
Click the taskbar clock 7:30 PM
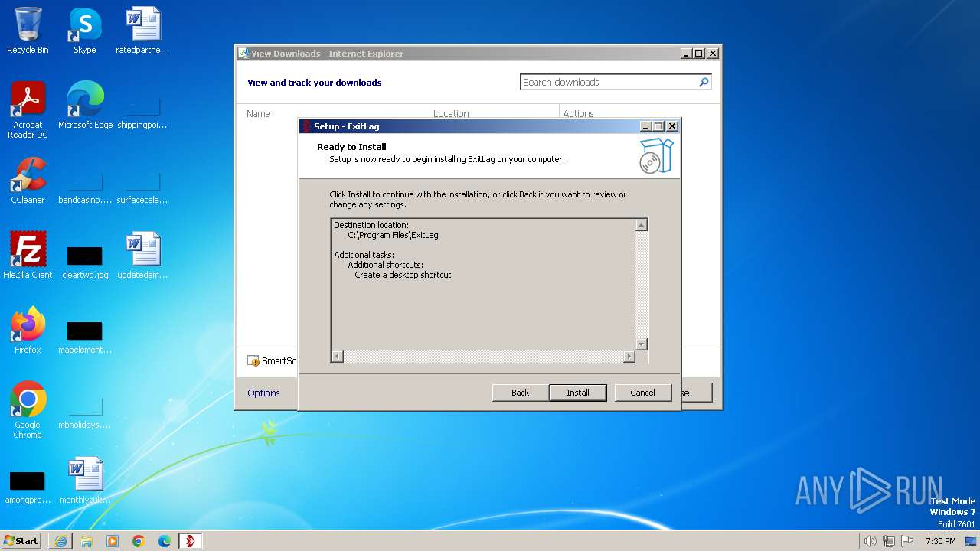[940, 541]
